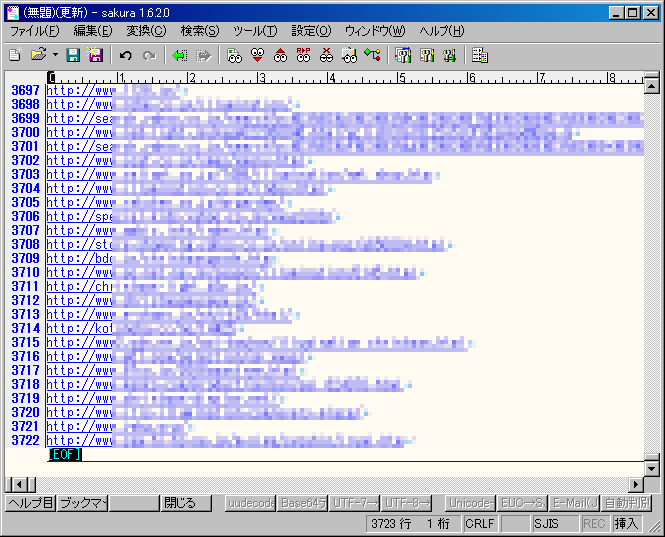The height and width of the screenshot is (537, 665).
Task: Open the 変換(C) menu
Action: coord(146,31)
